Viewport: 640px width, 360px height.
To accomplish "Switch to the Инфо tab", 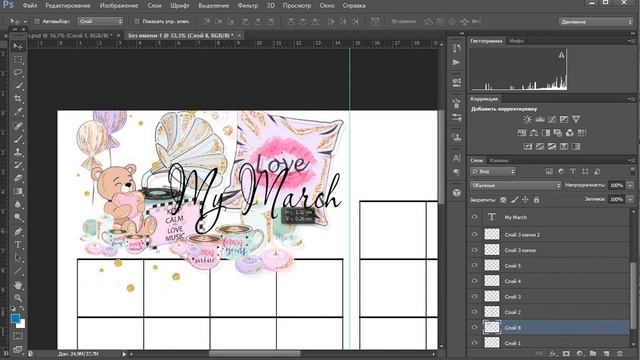I will pyautogui.click(x=516, y=41).
